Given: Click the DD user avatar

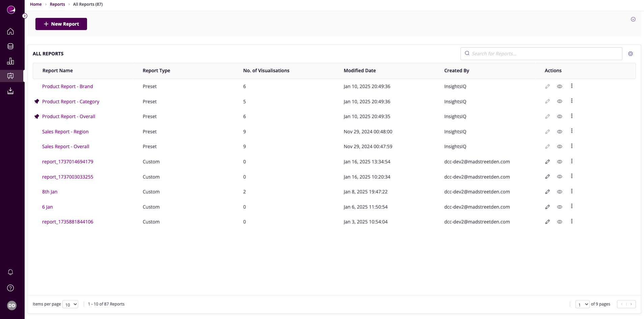Looking at the screenshot, I should click(12, 305).
